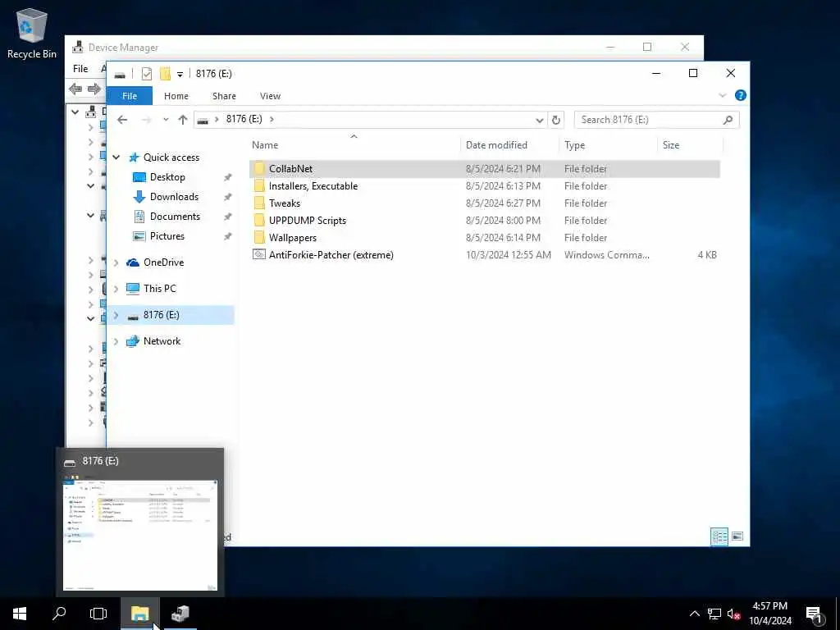The height and width of the screenshot is (630, 840).
Task: Open Device Manager File menu
Action: tap(80, 69)
